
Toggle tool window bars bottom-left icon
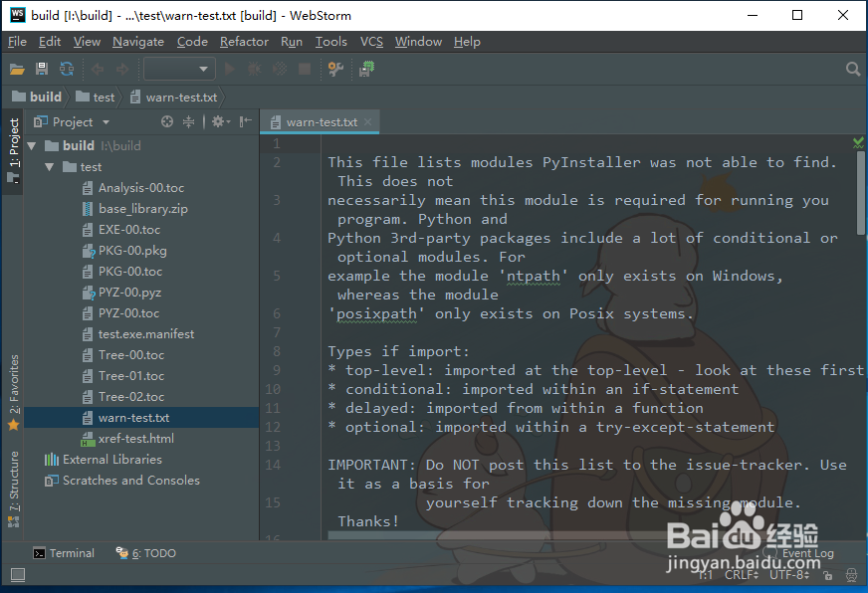click(x=18, y=575)
